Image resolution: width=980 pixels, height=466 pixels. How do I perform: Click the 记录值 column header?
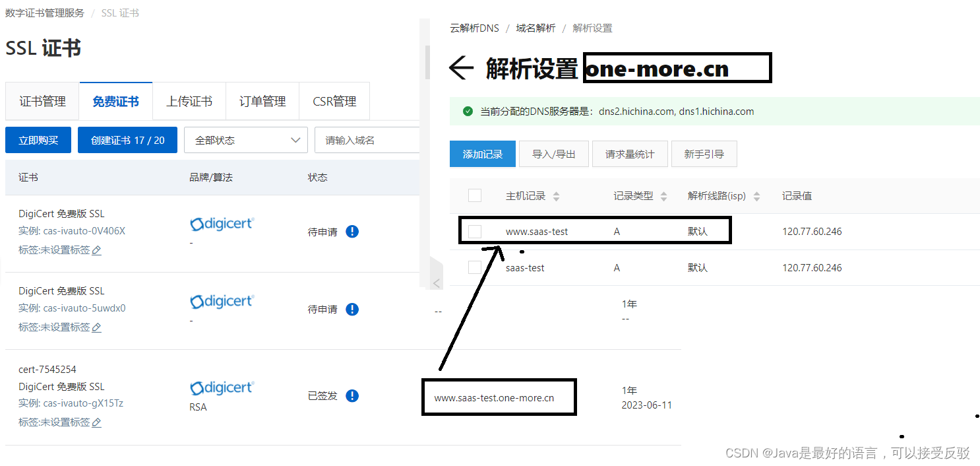pos(797,196)
